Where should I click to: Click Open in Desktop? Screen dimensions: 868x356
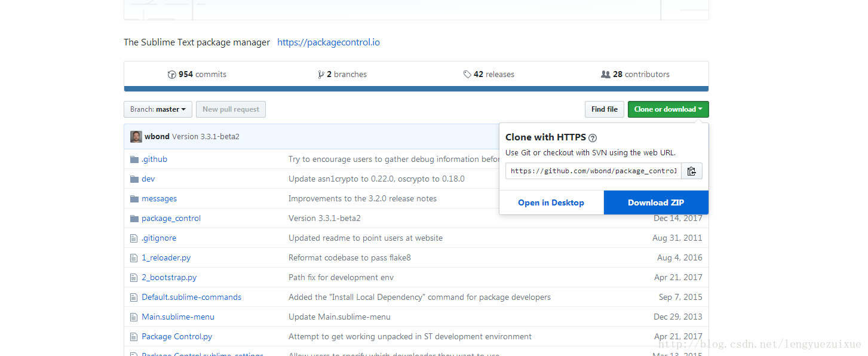coord(551,202)
